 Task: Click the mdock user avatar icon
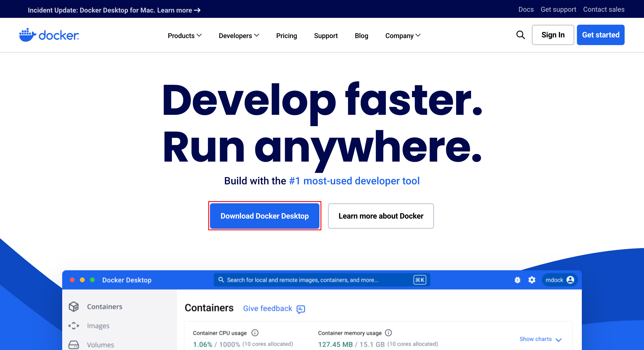tap(570, 280)
